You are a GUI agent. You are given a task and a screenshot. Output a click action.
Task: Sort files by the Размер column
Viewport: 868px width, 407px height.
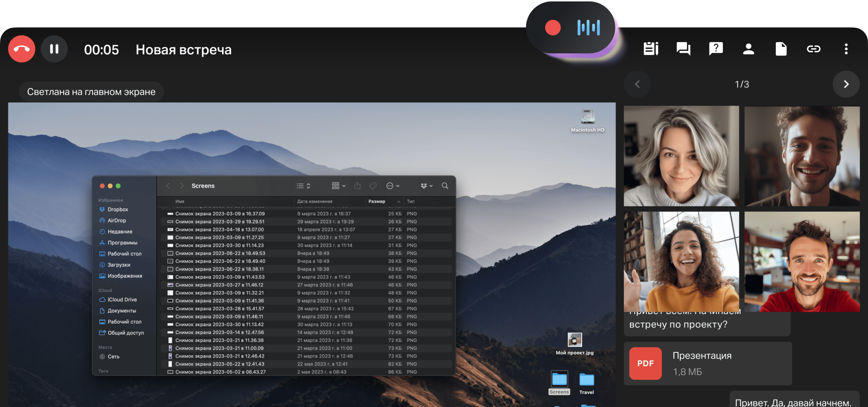[377, 201]
